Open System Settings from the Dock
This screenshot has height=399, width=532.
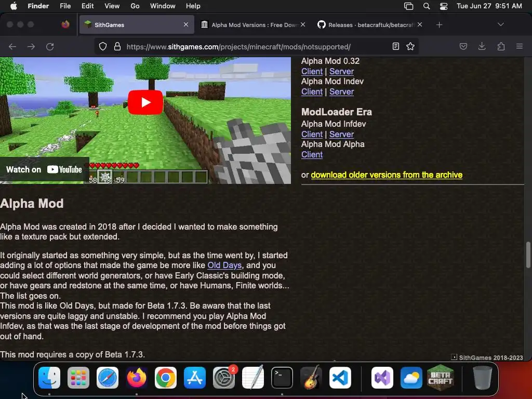224,378
